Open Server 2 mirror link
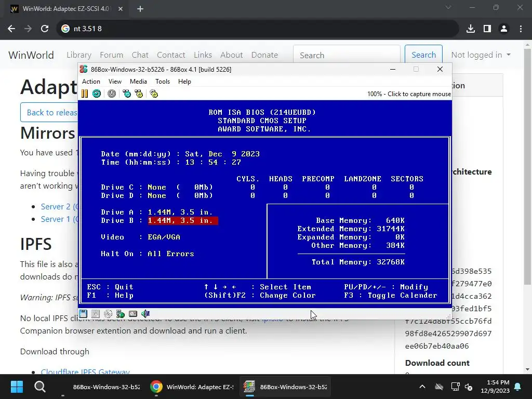The image size is (532, 399). click(x=59, y=207)
